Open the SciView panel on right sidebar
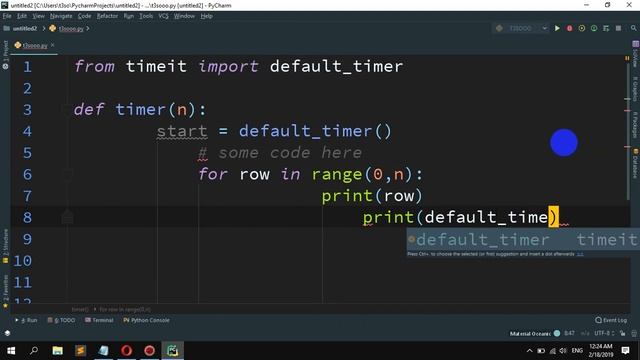Screen dimensions: 640x360 [635, 55]
